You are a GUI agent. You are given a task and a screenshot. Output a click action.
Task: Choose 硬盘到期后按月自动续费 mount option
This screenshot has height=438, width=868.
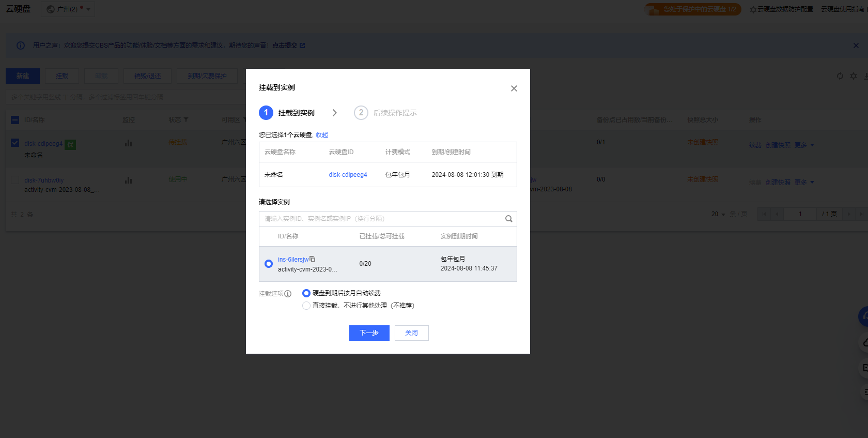306,293
